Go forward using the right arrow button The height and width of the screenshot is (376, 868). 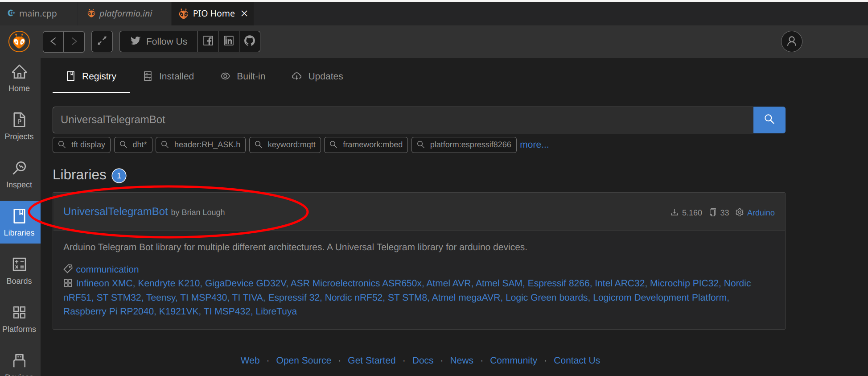tap(74, 41)
